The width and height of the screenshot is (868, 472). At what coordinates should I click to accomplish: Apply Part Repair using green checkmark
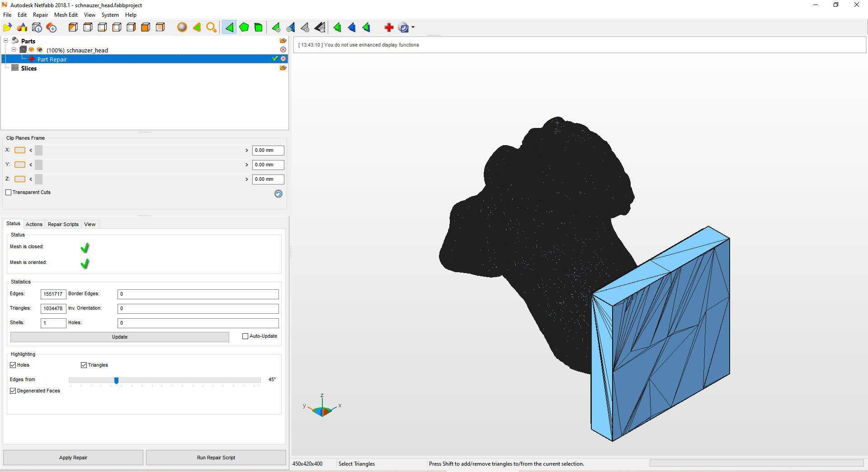(x=274, y=59)
